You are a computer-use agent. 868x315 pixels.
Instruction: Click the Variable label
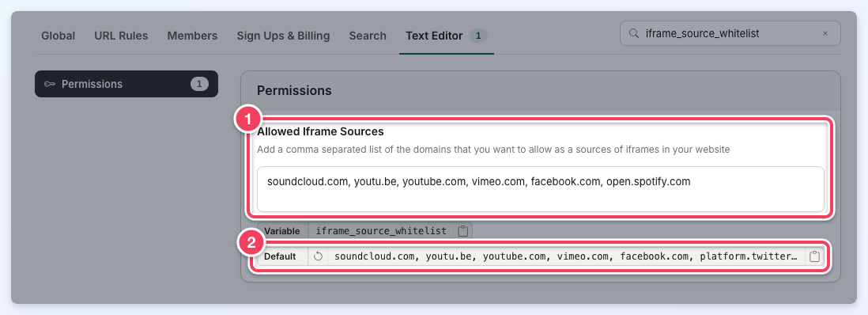coord(282,230)
